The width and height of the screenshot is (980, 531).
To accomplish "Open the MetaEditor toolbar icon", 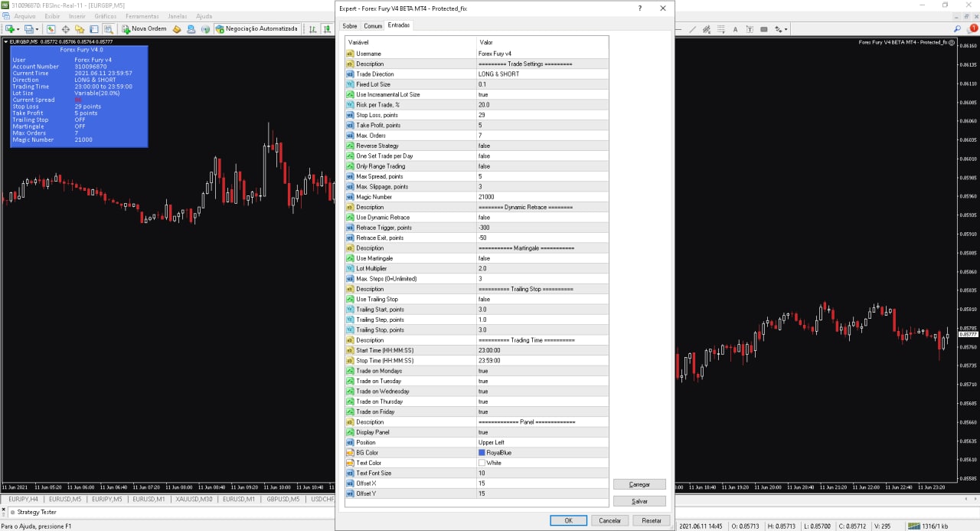I will (175, 28).
